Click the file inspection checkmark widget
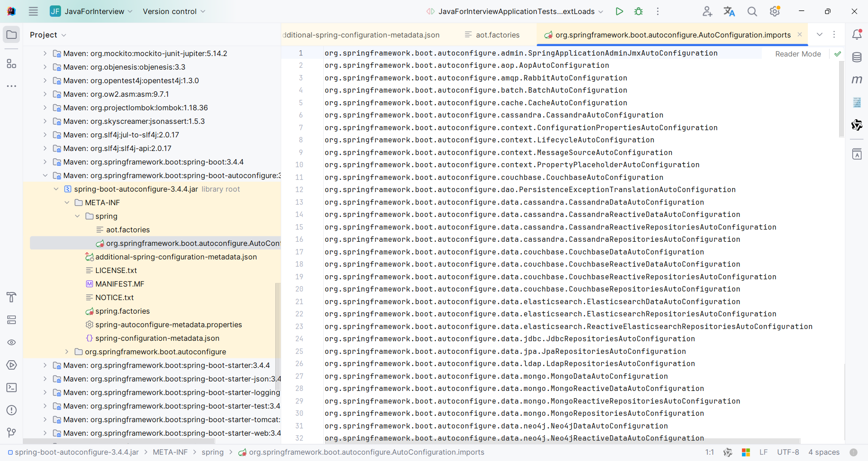The height and width of the screenshot is (461, 868). [x=838, y=54]
